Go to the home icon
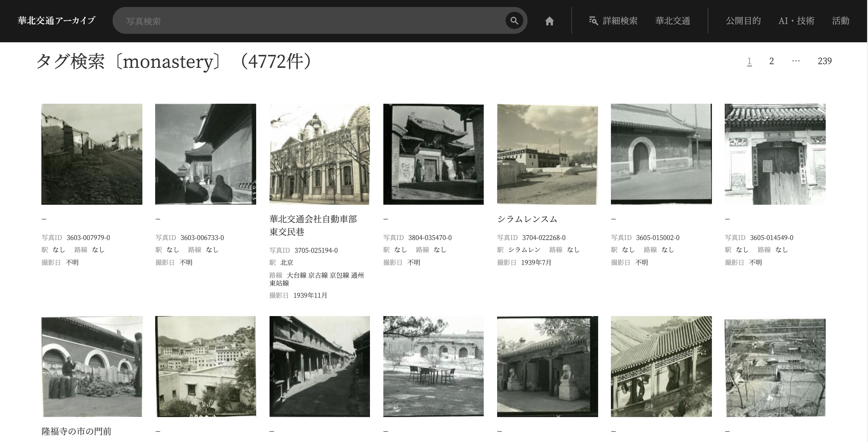The width and height of the screenshot is (868, 442). tap(549, 21)
